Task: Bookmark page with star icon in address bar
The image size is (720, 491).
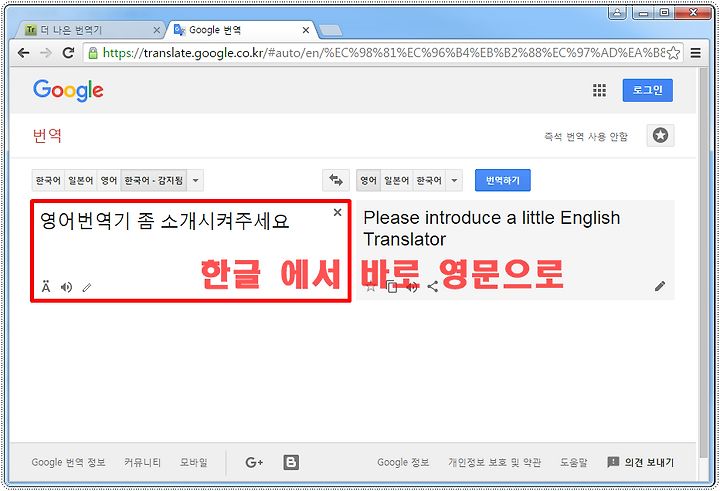Action: 673,53
